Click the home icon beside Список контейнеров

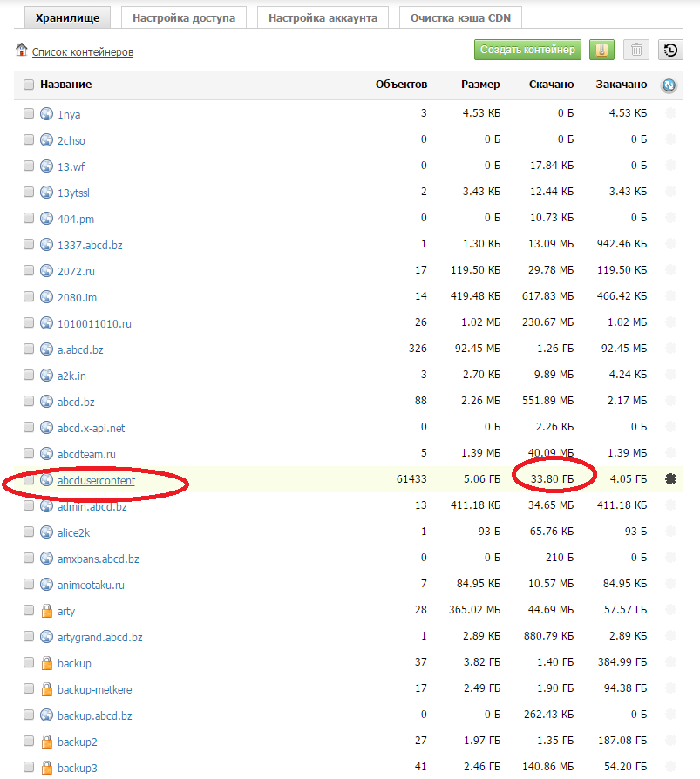22,51
